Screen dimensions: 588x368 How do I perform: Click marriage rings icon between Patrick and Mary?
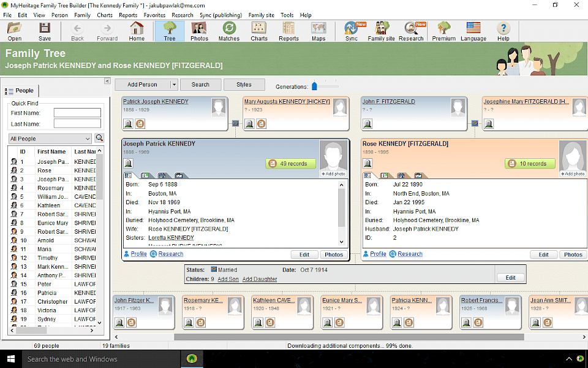[x=235, y=123]
